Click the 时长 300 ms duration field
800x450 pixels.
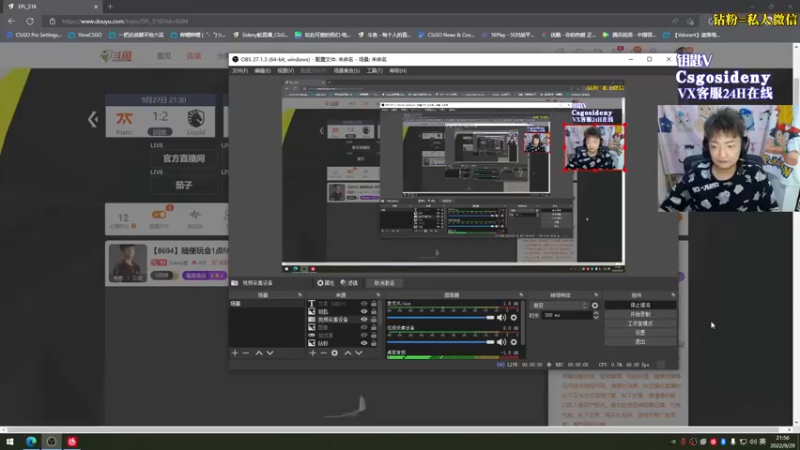(x=566, y=315)
